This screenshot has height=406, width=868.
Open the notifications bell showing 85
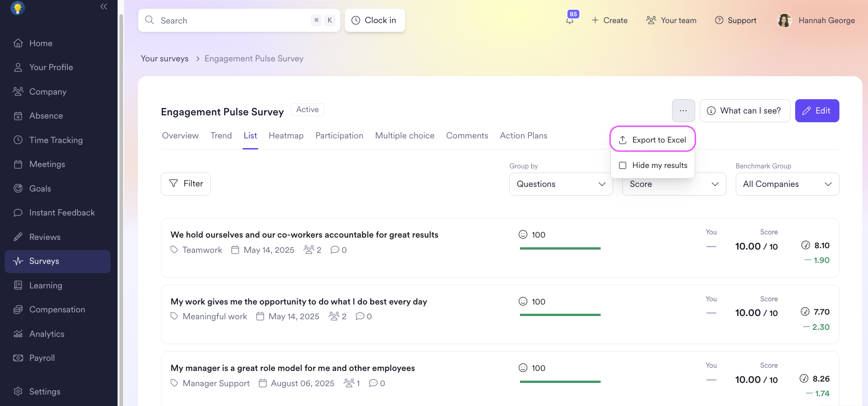point(570,20)
